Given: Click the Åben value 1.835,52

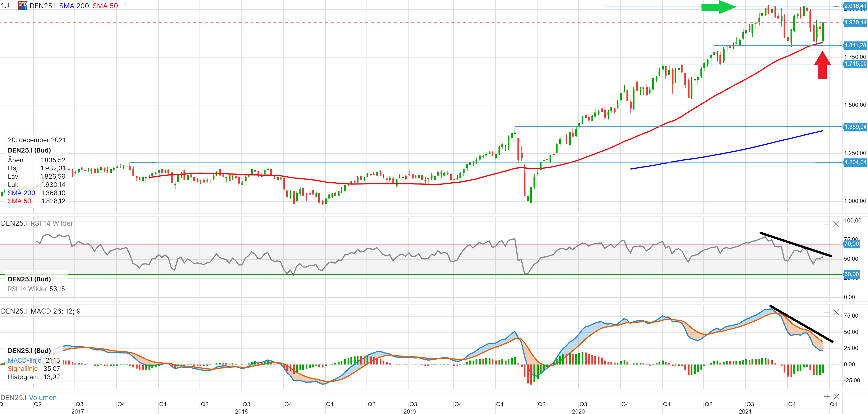Looking at the screenshot, I should [53, 160].
